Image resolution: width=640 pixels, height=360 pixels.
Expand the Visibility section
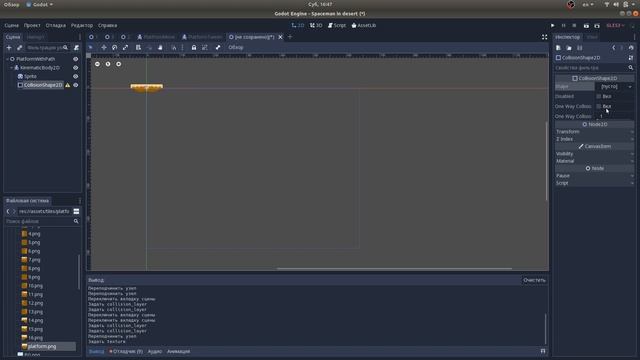pyautogui.click(x=594, y=154)
